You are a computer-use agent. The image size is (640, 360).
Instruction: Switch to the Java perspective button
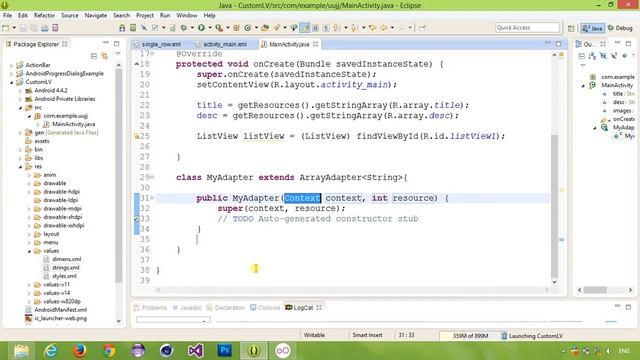tap(593, 28)
